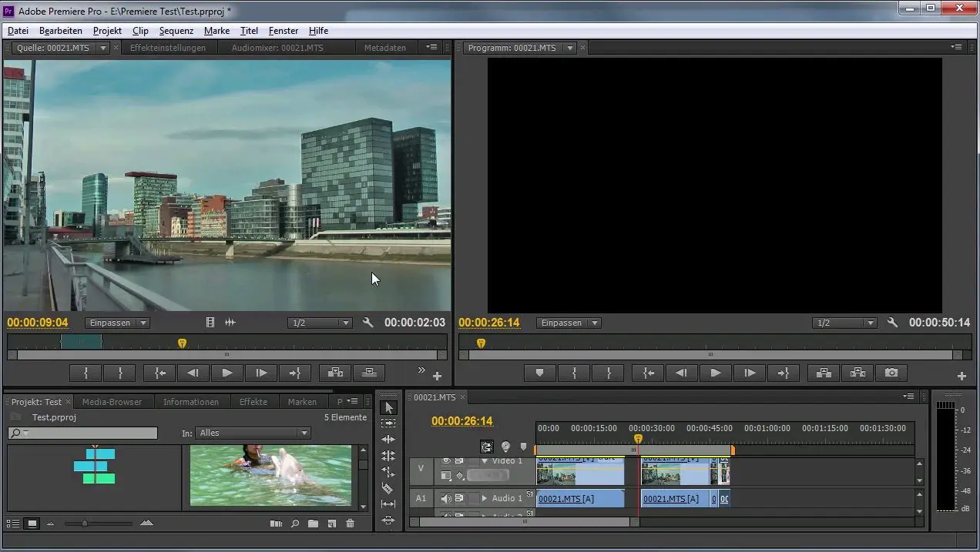Open program monitor 1/2 resolution dropdown

click(844, 323)
